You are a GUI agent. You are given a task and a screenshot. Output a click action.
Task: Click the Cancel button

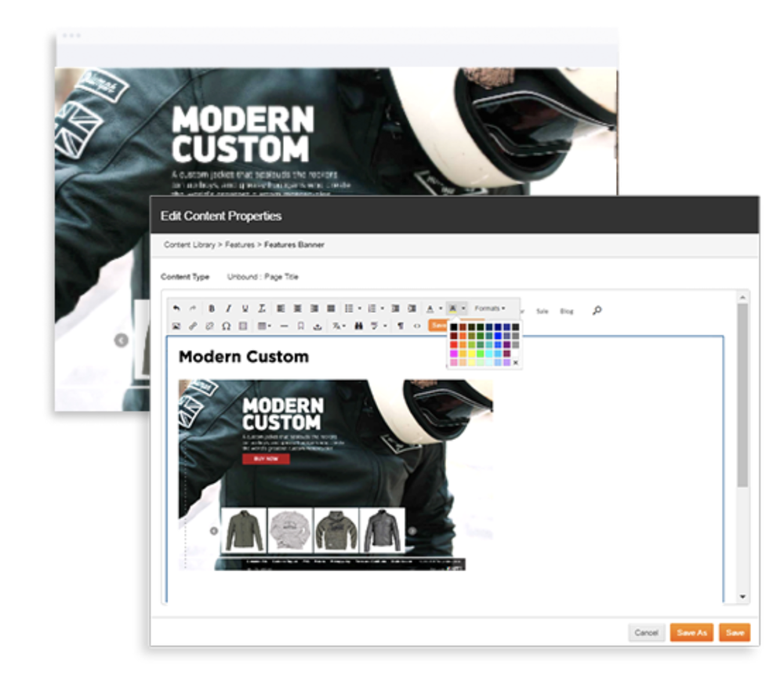click(647, 632)
